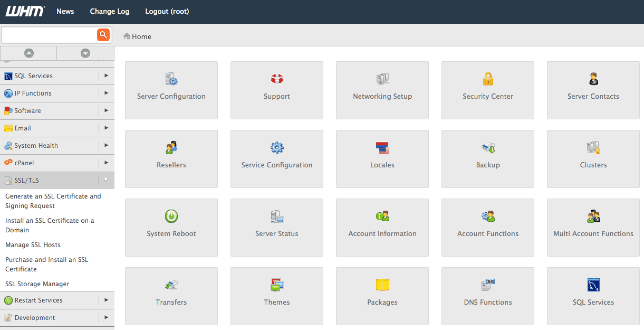Open the Manage SSL Hosts link
This screenshot has height=330, width=644.
pyautogui.click(x=33, y=245)
